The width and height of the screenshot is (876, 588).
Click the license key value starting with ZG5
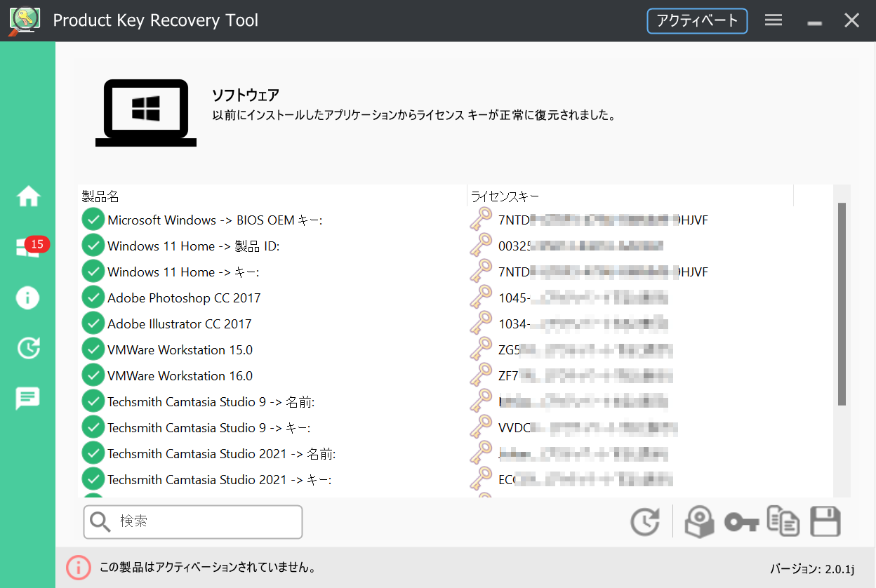[585, 350]
